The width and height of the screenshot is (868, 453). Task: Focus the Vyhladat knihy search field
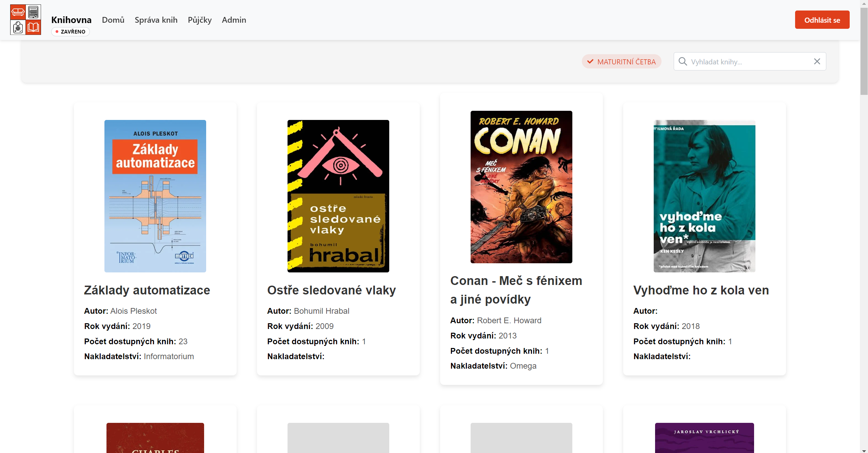click(x=750, y=62)
